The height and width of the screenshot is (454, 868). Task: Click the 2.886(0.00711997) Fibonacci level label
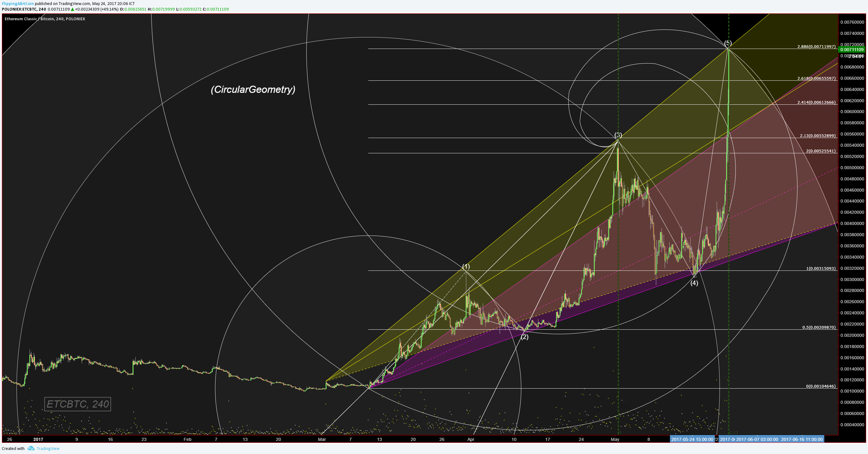pos(817,46)
